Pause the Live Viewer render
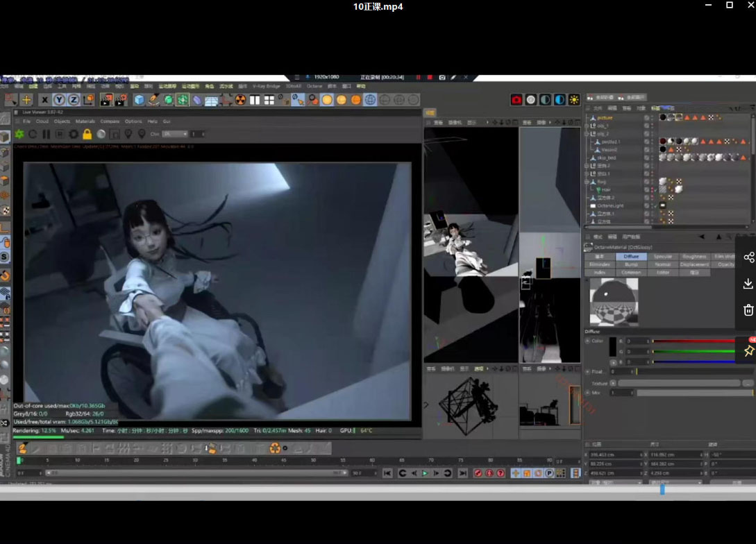 (47, 134)
